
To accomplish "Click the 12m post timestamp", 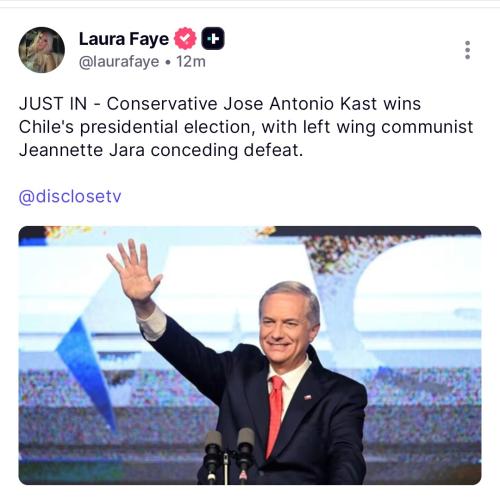I will tap(191, 62).
